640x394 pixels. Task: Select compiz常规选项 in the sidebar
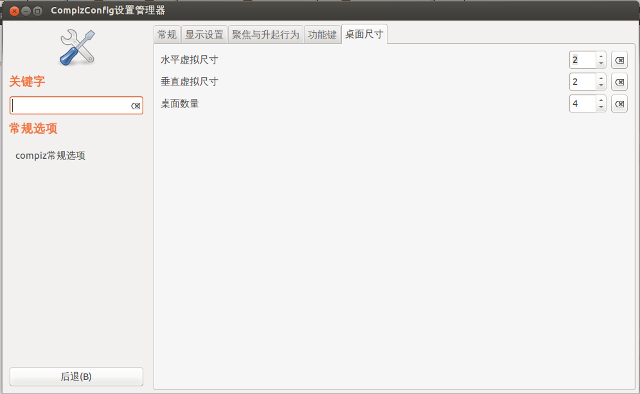tap(50, 156)
